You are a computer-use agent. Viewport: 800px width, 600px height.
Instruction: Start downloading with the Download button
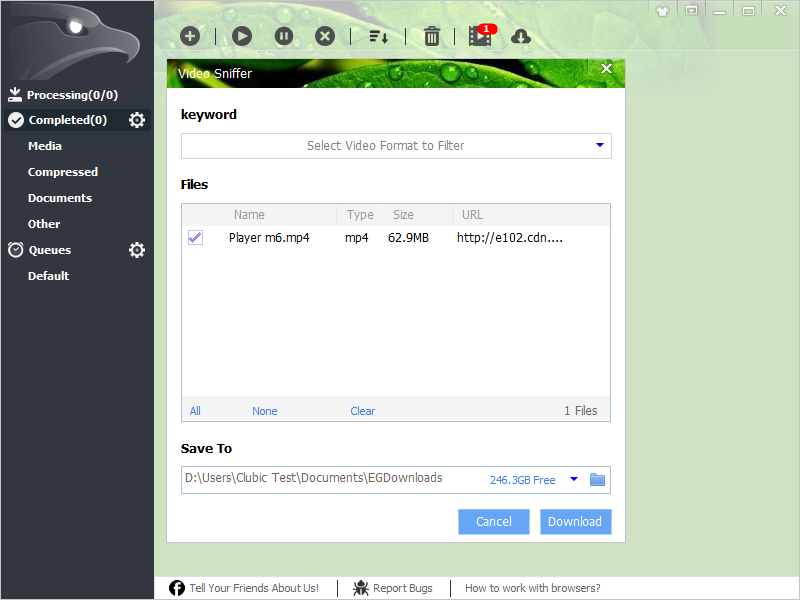575,521
